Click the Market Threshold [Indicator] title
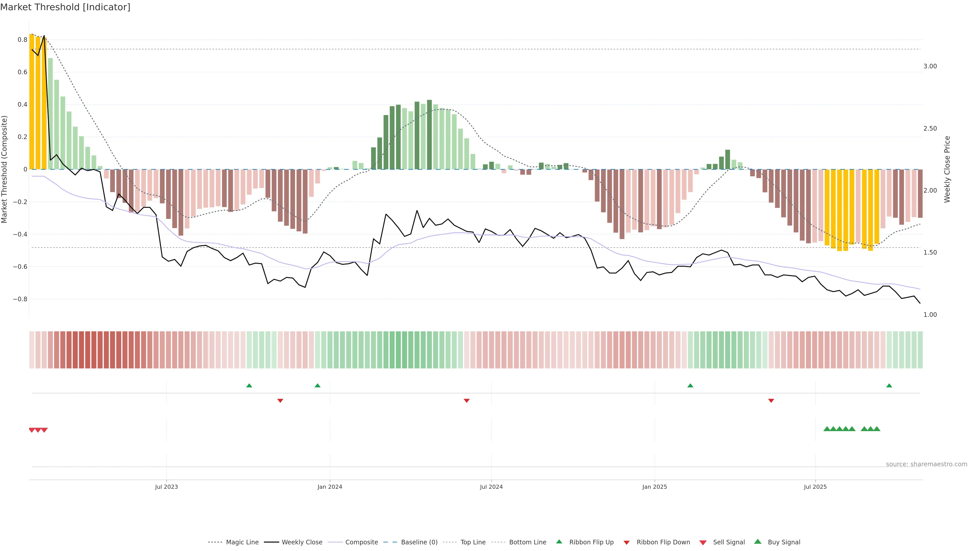 (65, 7)
